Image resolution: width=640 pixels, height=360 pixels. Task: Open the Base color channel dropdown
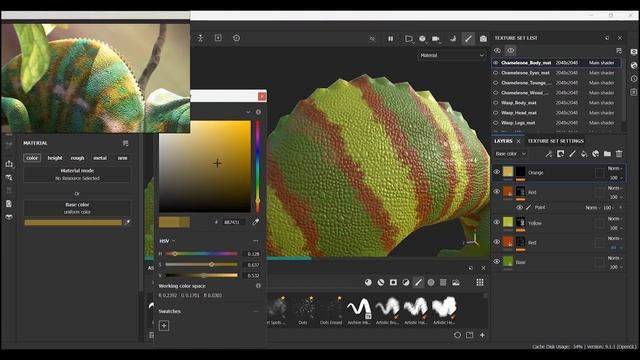(x=510, y=154)
